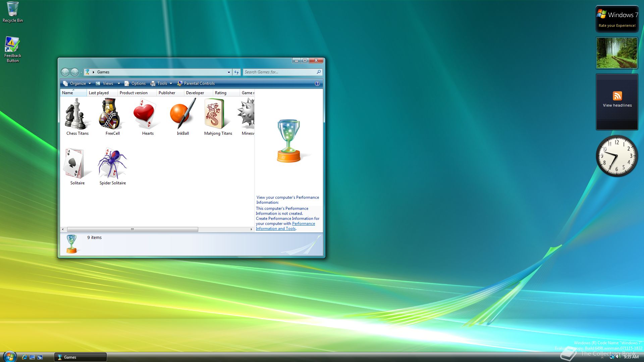Viewport: 644px width, 362px height.
Task: Open Recycle Bin on the desktop
Action: [x=13, y=12]
